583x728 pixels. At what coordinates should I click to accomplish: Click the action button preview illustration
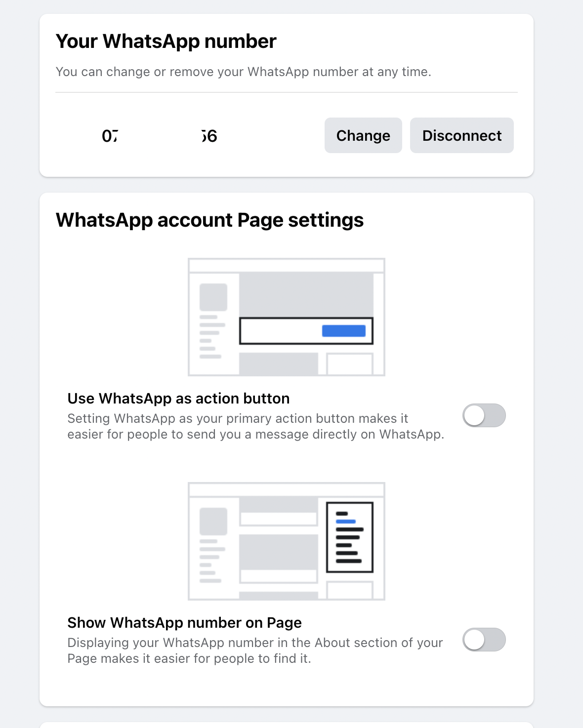coord(287,317)
